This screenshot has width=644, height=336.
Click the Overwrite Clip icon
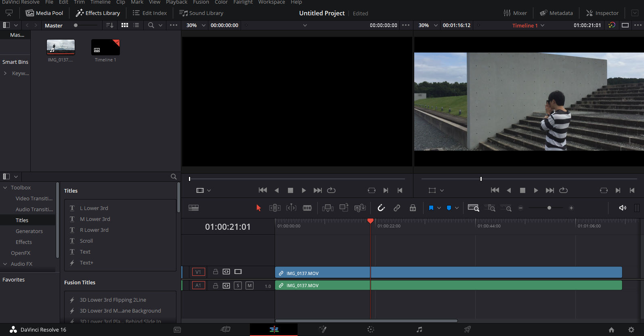344,208
